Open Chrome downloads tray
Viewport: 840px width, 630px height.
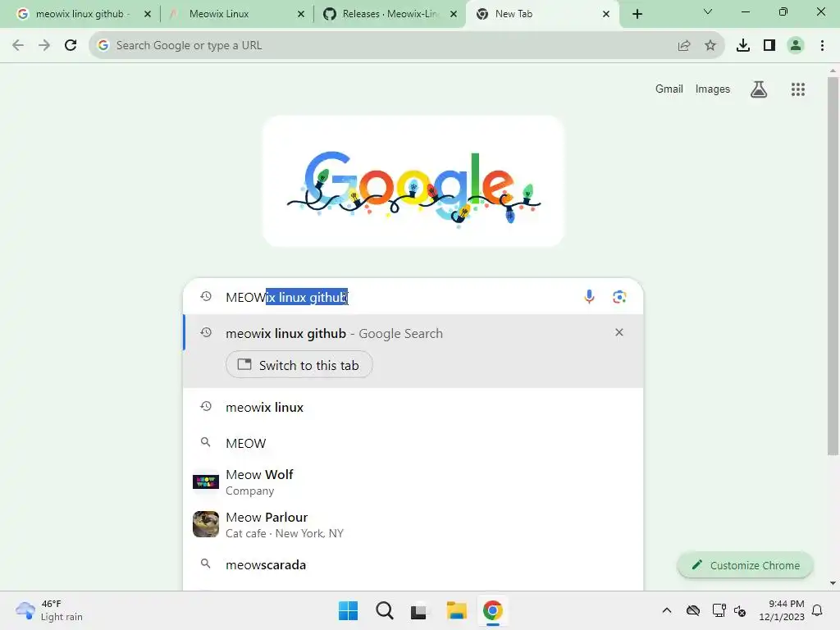[743, 46]
